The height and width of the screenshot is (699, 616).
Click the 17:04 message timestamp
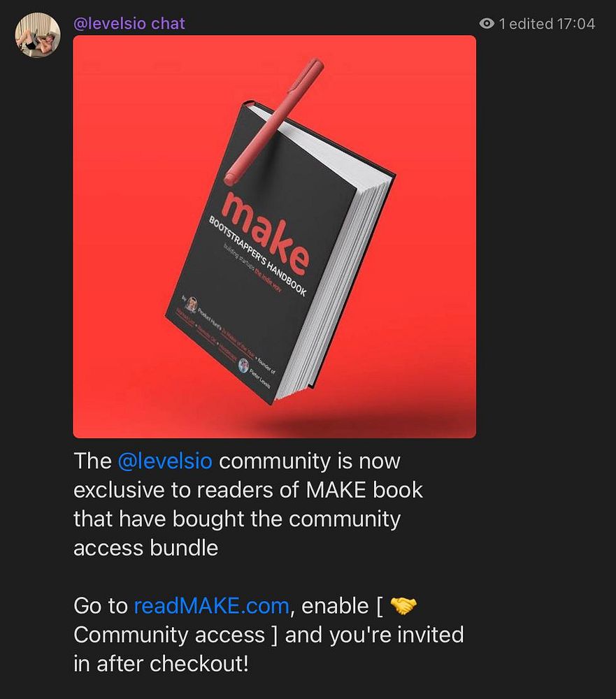[576, 24]
